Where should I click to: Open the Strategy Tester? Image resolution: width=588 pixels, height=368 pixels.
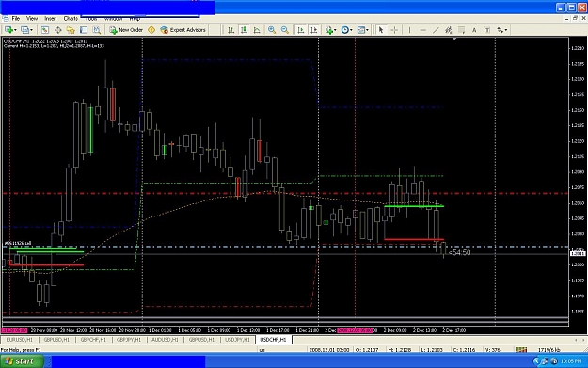pyautogui.click(x=97, y=30)
